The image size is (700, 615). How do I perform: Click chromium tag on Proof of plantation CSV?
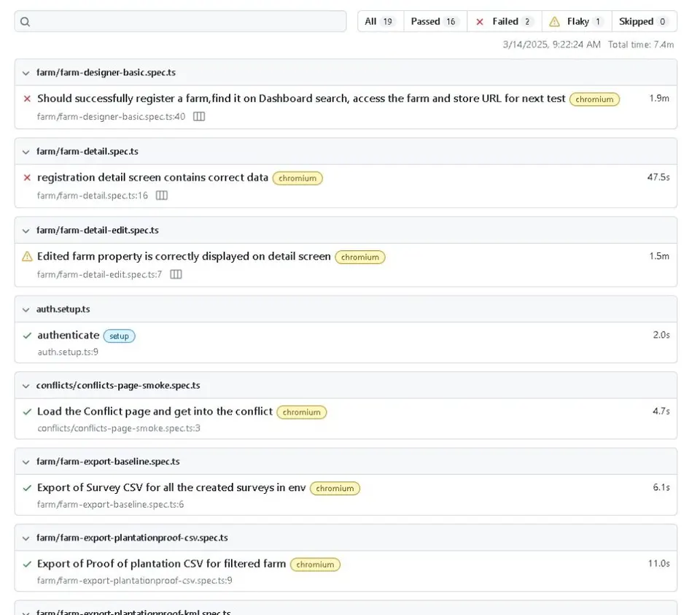coord(315,565)
